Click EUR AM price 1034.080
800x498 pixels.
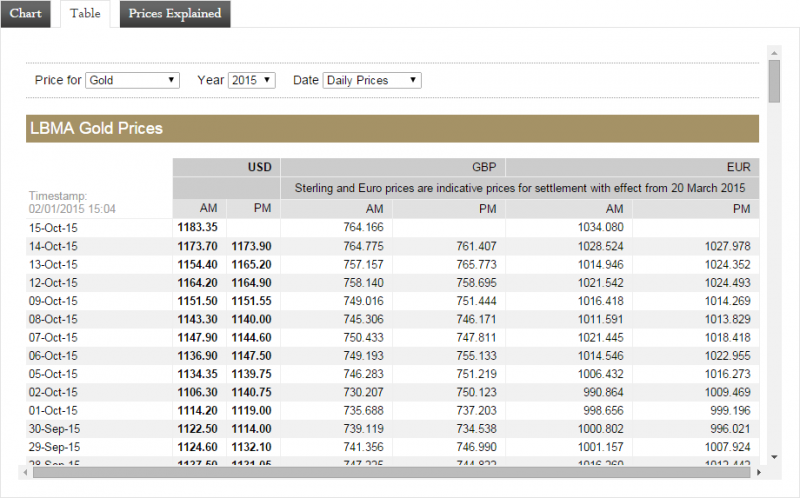(601, 228)
